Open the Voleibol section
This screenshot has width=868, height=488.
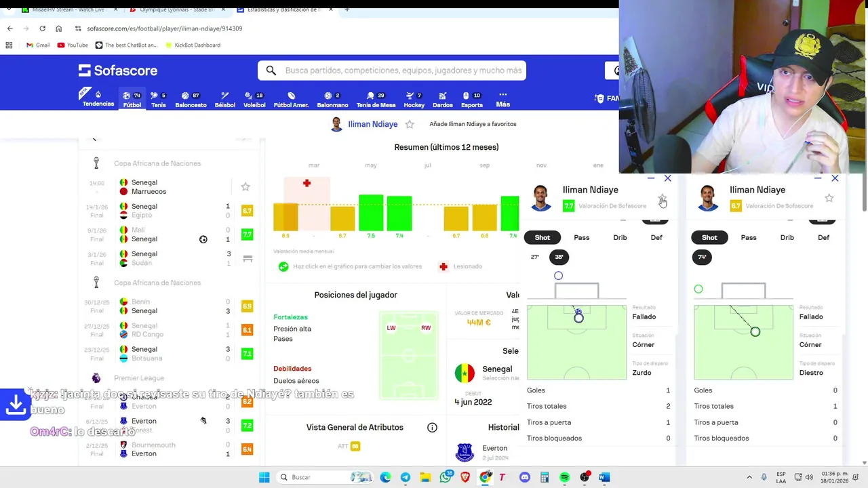[254, 100]
